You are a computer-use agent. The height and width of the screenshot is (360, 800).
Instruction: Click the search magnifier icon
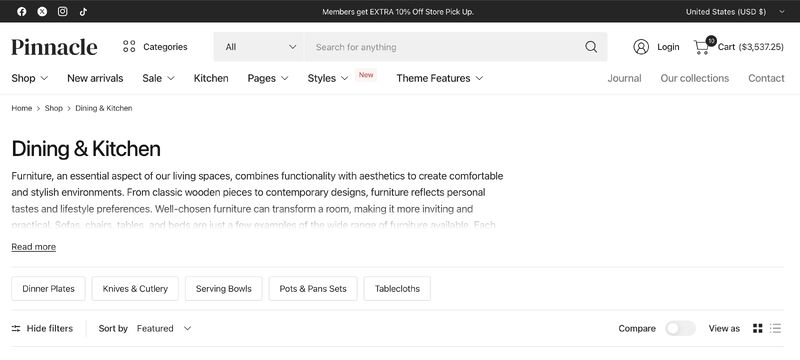[591, 47]
